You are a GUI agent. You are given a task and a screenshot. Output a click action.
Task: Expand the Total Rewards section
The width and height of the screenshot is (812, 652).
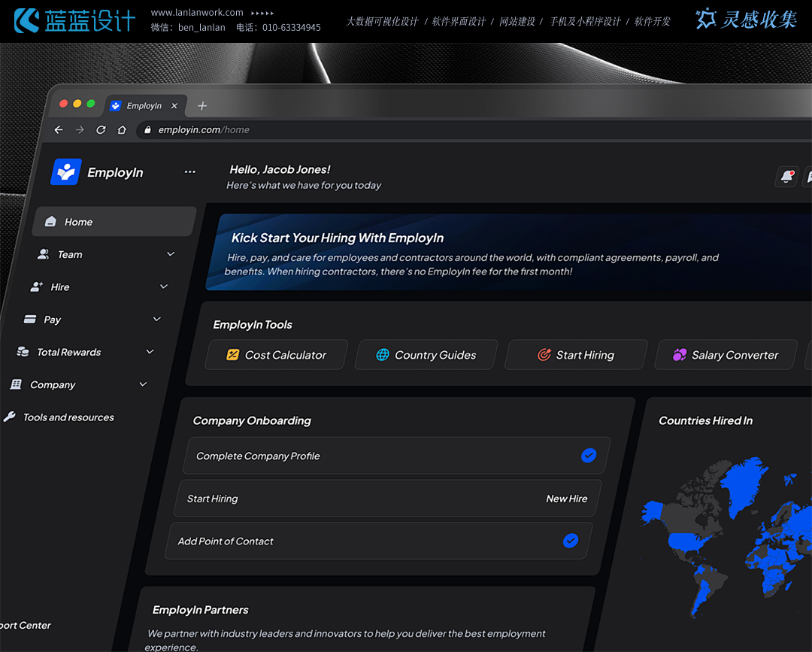[150, 352]
